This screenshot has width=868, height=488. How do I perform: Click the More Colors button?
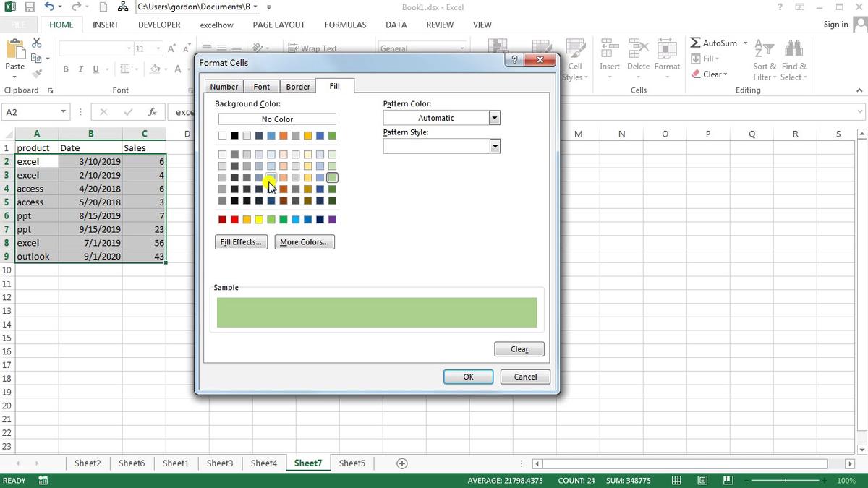point(304,241)
